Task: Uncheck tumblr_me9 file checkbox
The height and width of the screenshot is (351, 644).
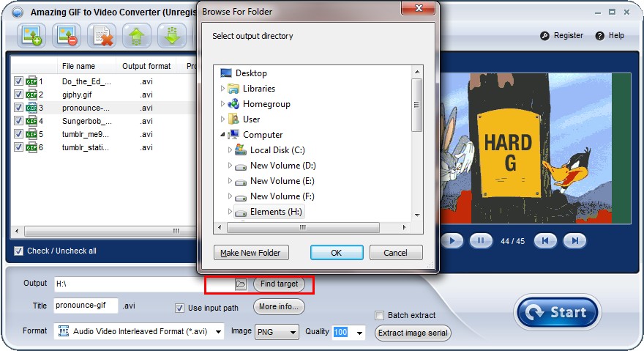Action: click(18, 134)
